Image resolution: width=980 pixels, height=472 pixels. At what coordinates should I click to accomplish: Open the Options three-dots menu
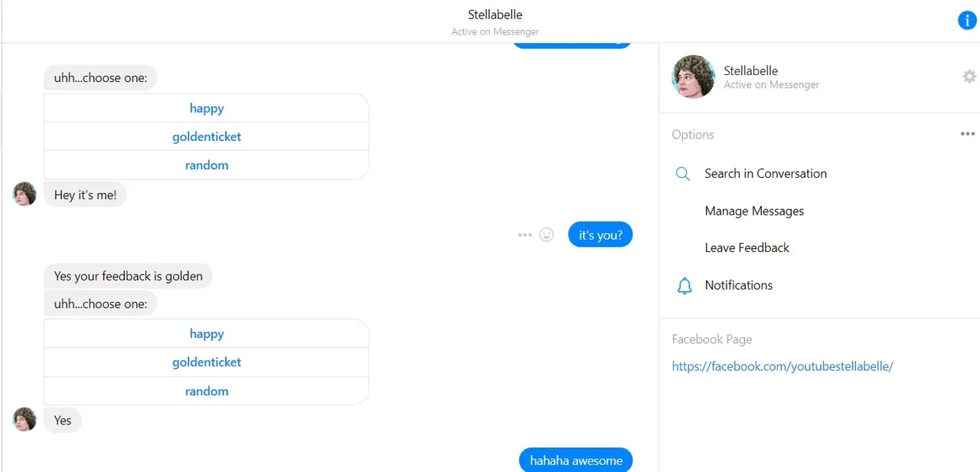968,134
